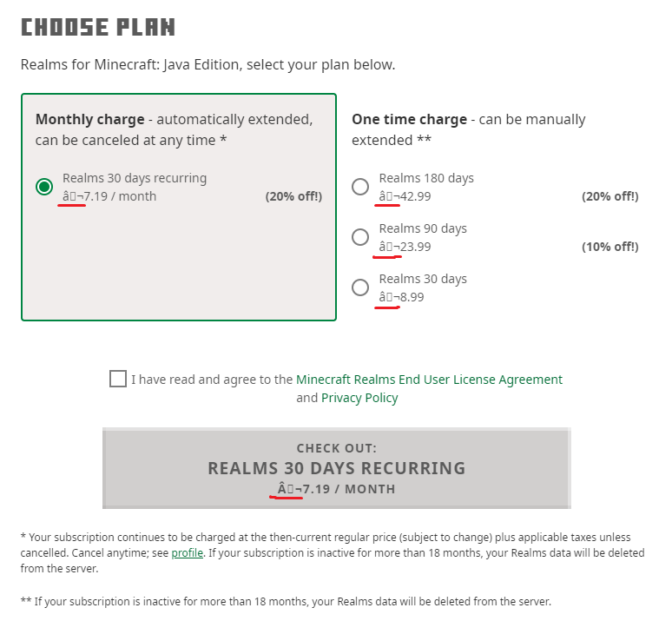Follow the profile link in the footnote

click(187, 553)
